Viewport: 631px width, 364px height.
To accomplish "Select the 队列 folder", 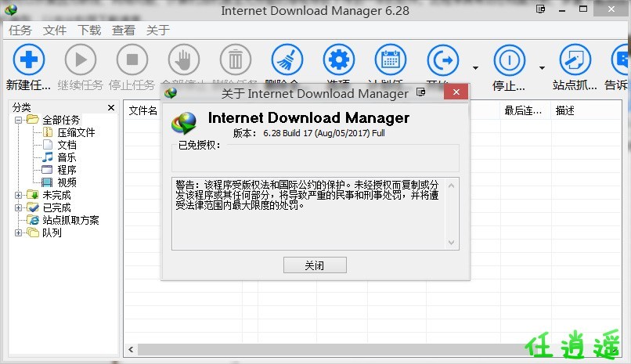I will point(52,232).
